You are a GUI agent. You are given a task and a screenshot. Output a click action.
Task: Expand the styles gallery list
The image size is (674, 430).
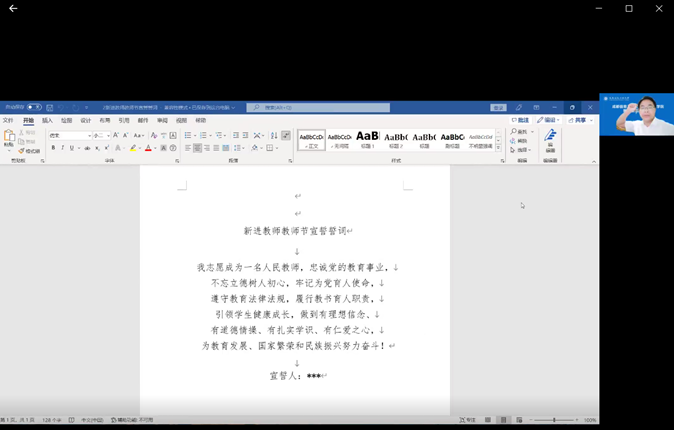click(500, 147)
